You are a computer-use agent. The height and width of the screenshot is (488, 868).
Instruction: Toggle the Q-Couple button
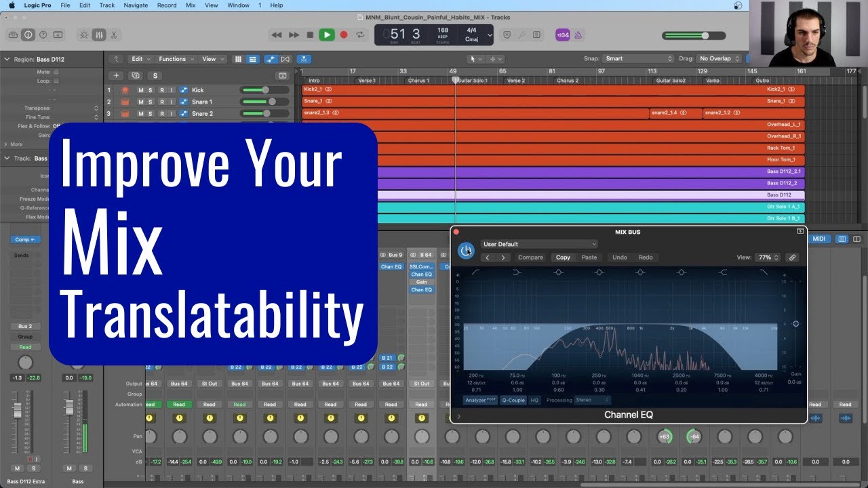coord(513,400)
